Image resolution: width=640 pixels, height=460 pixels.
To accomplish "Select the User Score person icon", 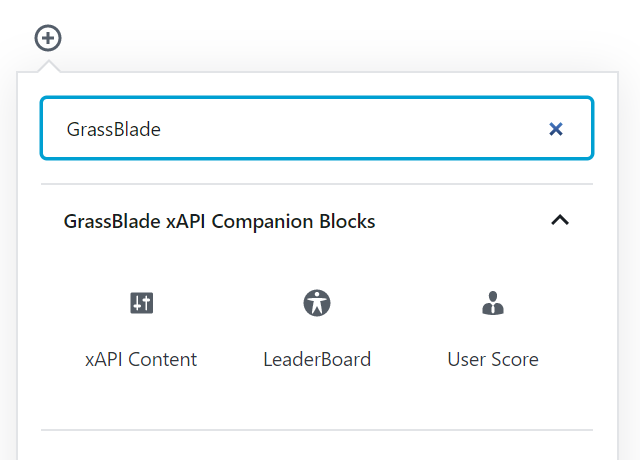I will [x=493, y=303].
